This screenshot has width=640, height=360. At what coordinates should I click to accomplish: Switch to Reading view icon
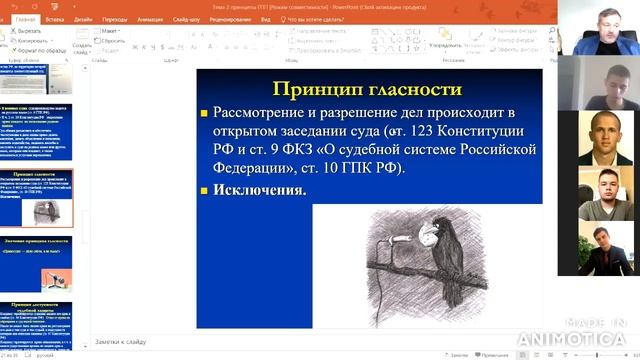551,355
